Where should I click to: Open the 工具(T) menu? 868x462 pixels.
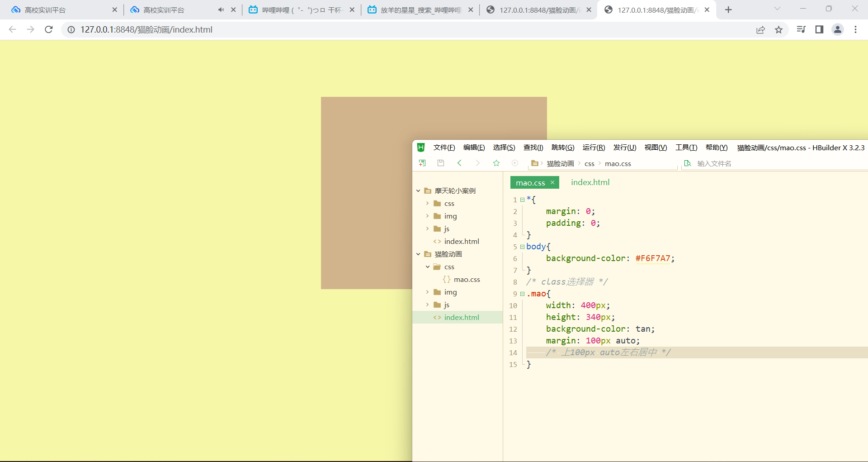pos(686,148)
